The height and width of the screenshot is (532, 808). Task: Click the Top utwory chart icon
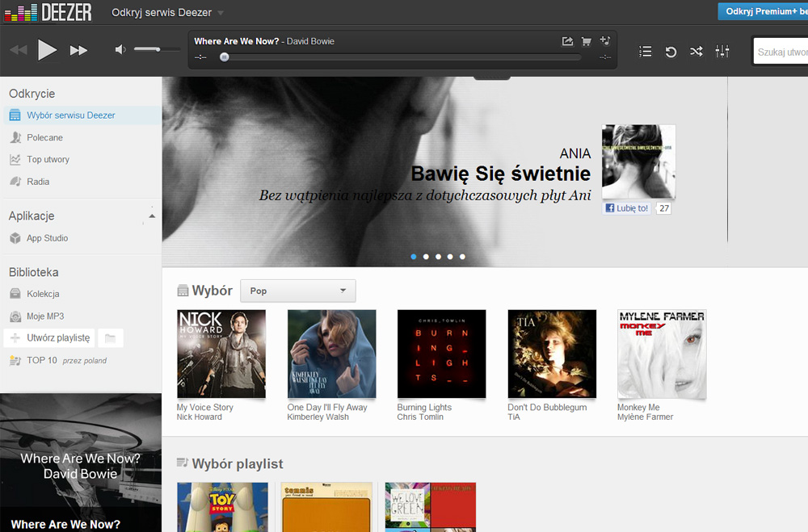tap(15, 160)
